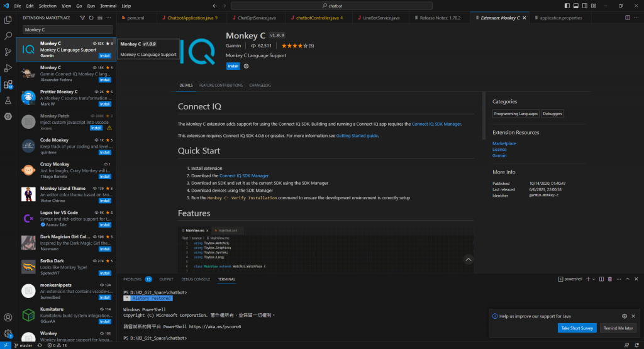This screenshot has width=644, height=349.
Task: Toggle secondary side bar layout button
Action: pos(584,6)
